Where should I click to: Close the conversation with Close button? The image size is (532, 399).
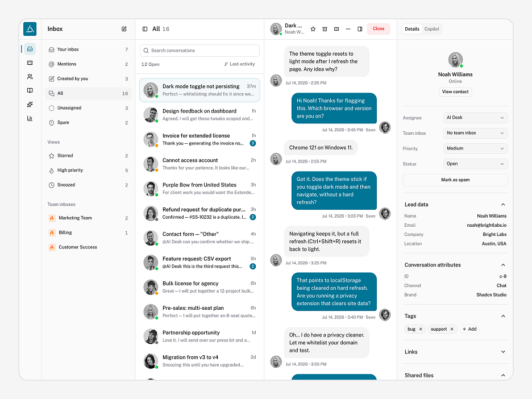click(379, 29)
